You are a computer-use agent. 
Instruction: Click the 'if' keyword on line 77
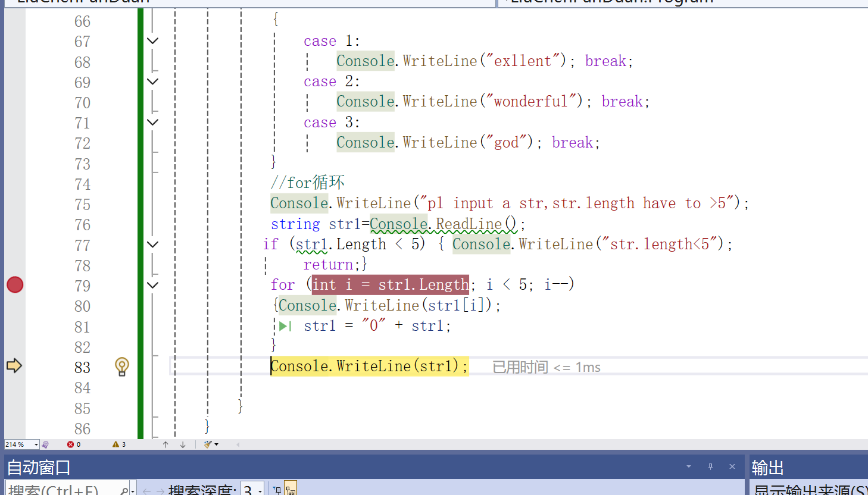[270, 244]
